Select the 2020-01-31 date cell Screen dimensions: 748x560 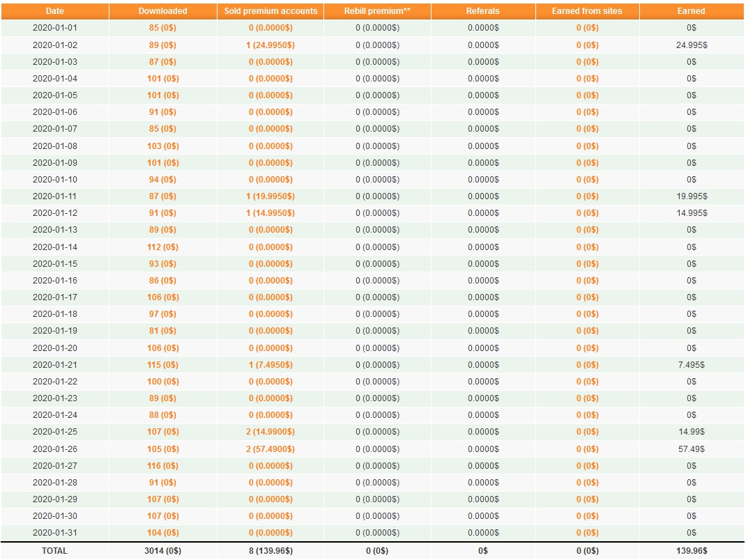click(55, 533)
